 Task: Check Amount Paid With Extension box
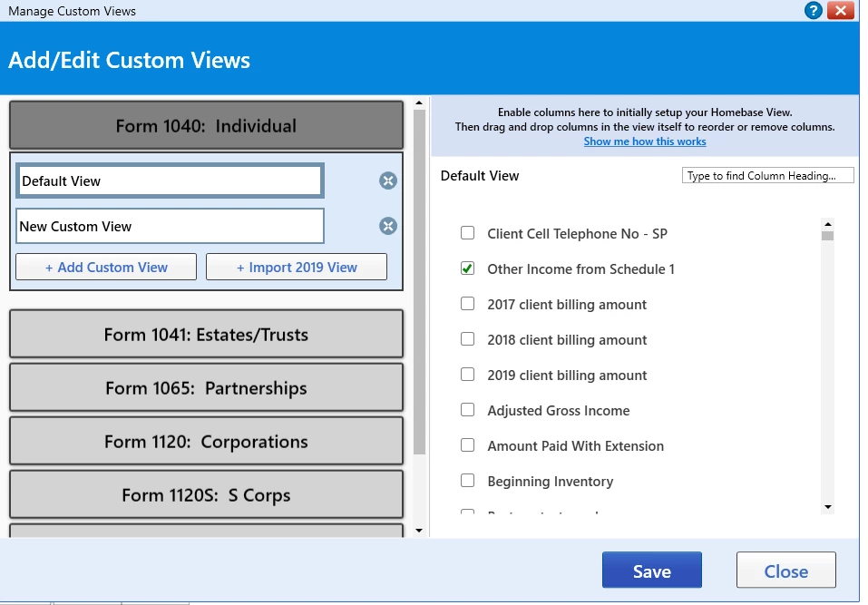(x=468, y=445)
